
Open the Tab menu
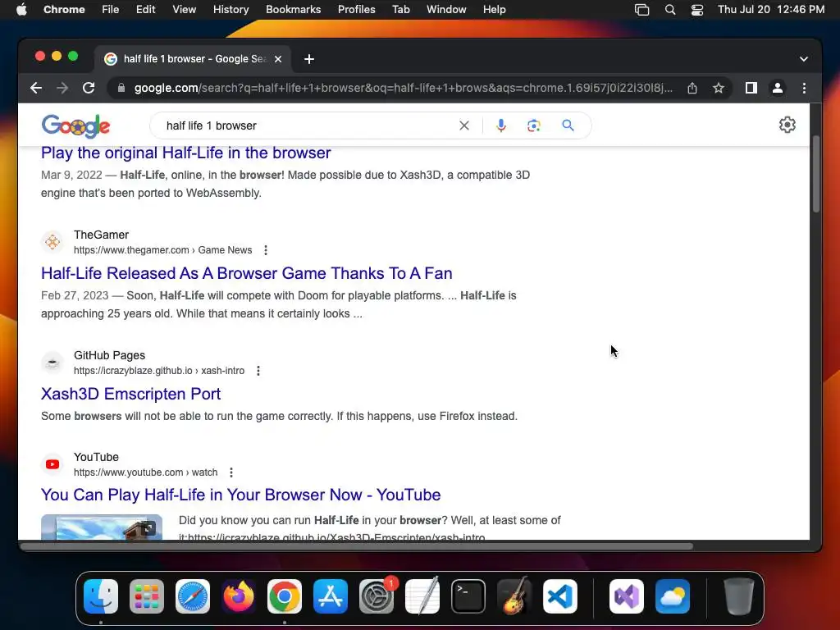pyautogui.click(x=400, y=10)
